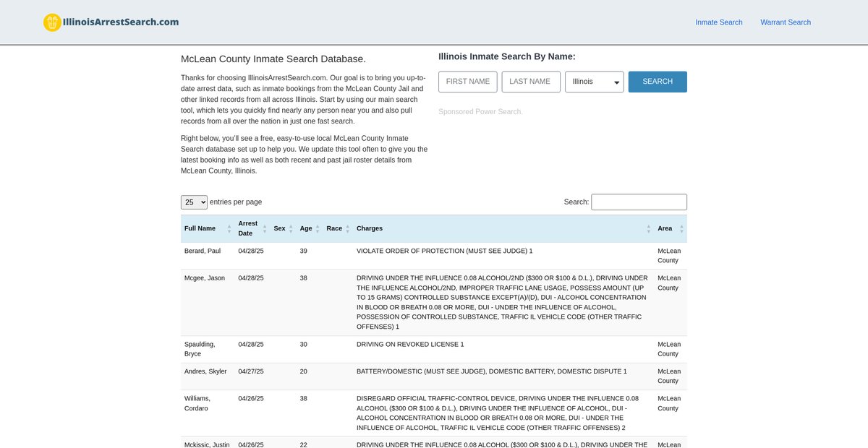Click the IllinoisArrestSearch.com logo icon

[52, 22]
